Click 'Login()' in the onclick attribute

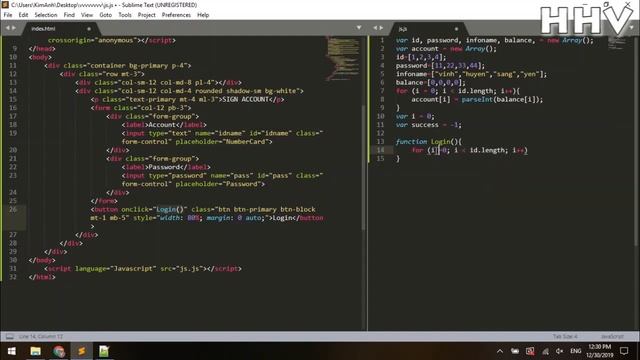pos(170,209)
